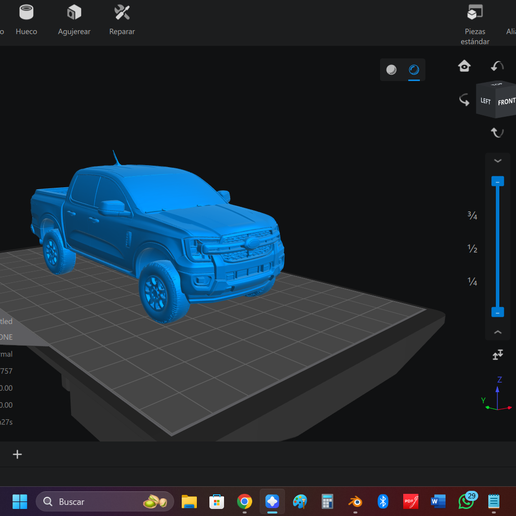The width and height of the screenshot is (516, 516).
Task: Add new plate with plus button
Action: (x=17, y=454)
